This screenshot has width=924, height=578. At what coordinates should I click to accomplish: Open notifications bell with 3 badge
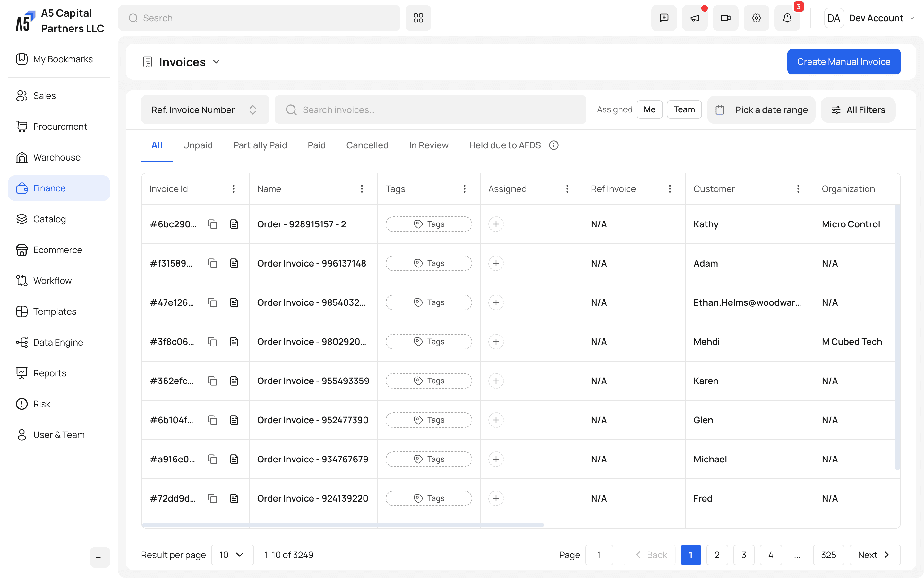[x=787, y=18]
